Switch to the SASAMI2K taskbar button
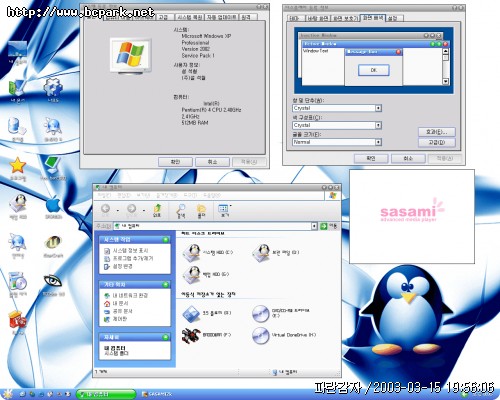 coord(158,394)
